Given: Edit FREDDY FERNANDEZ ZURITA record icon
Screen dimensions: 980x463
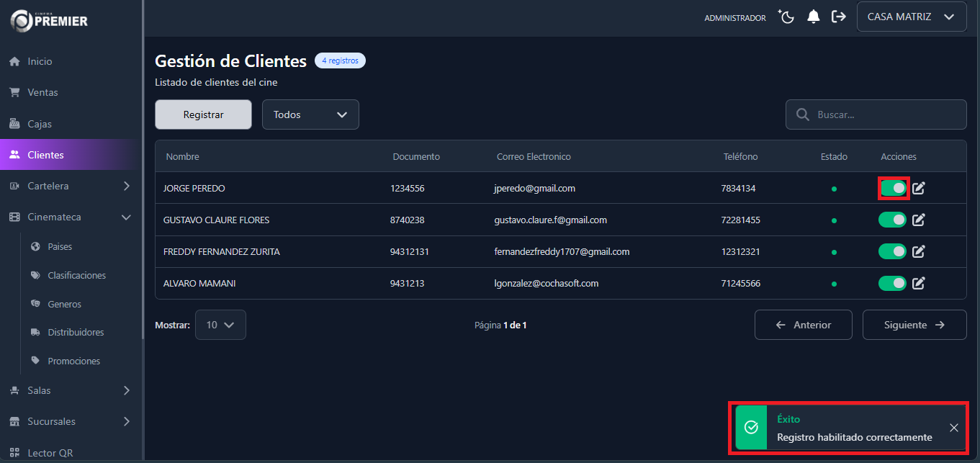Looking at the screenshot, I should (919, 251).
